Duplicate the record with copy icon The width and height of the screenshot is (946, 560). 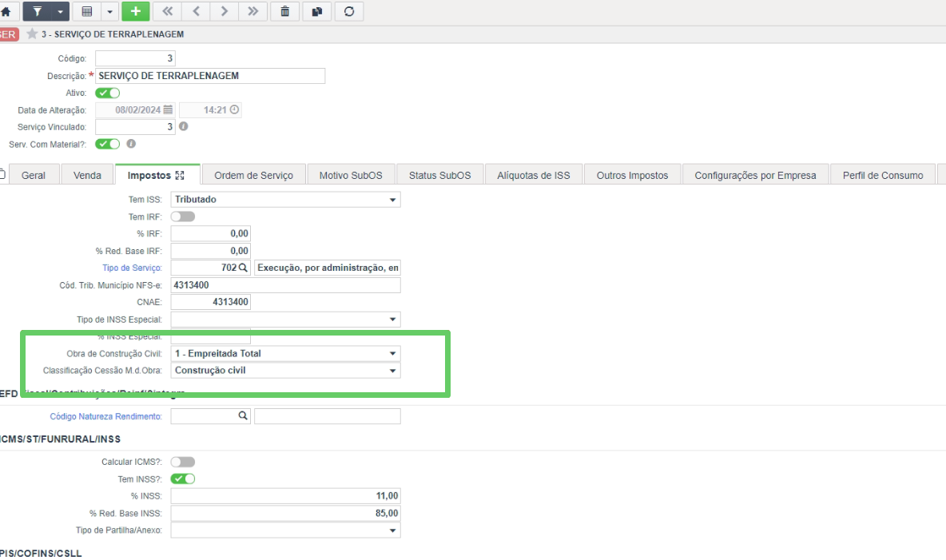click(x=316, y=11)
